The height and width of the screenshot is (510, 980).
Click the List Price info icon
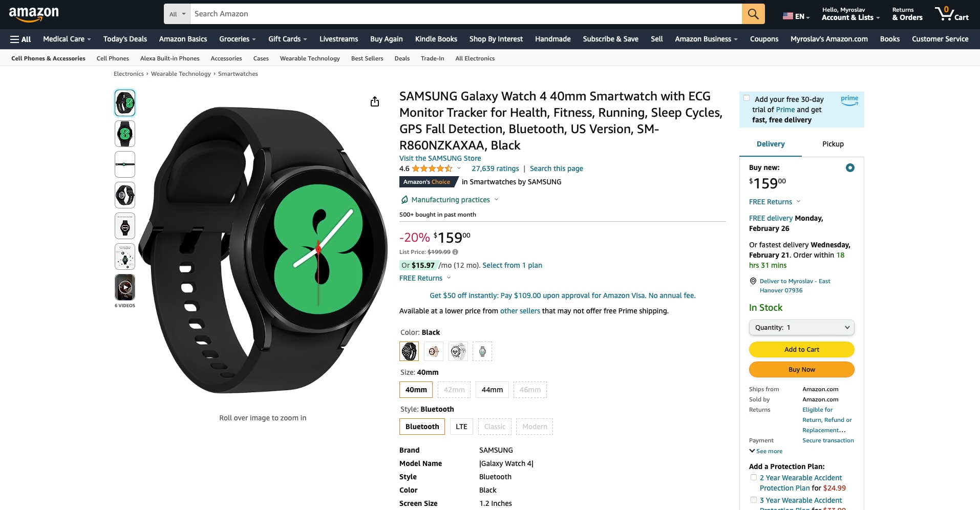455,252
